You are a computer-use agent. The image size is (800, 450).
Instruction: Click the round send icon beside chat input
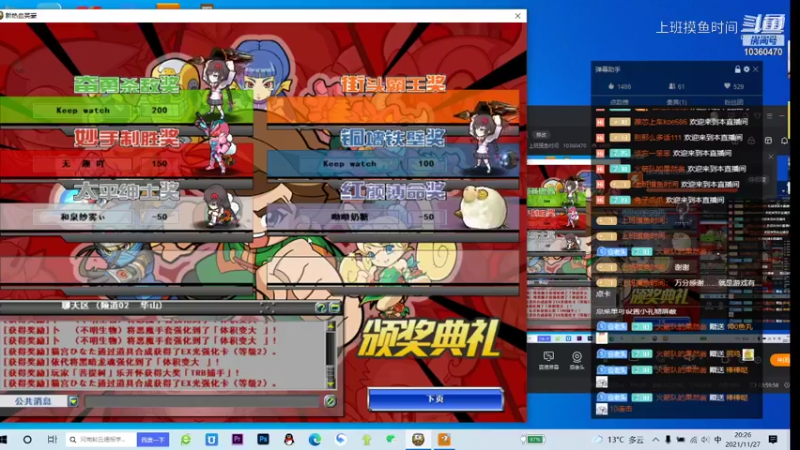point(330,402)
